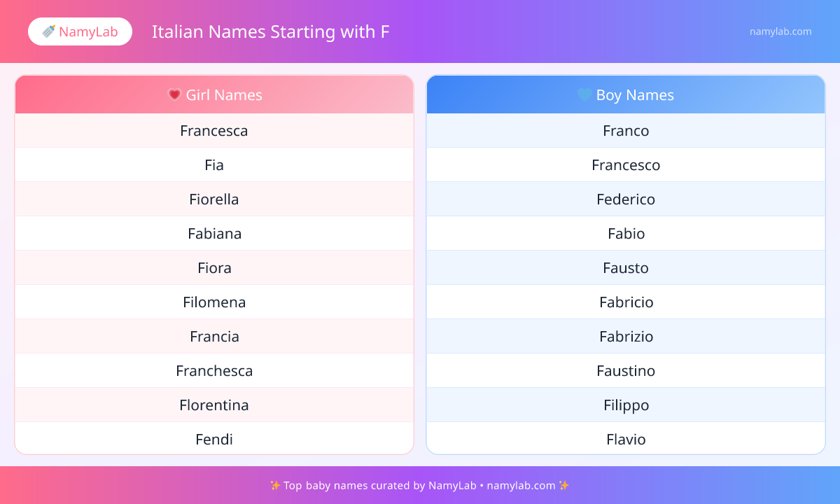Select the boy name Fabrizio
This screenshot has height=504, width=840.
[x=626, y=337]
